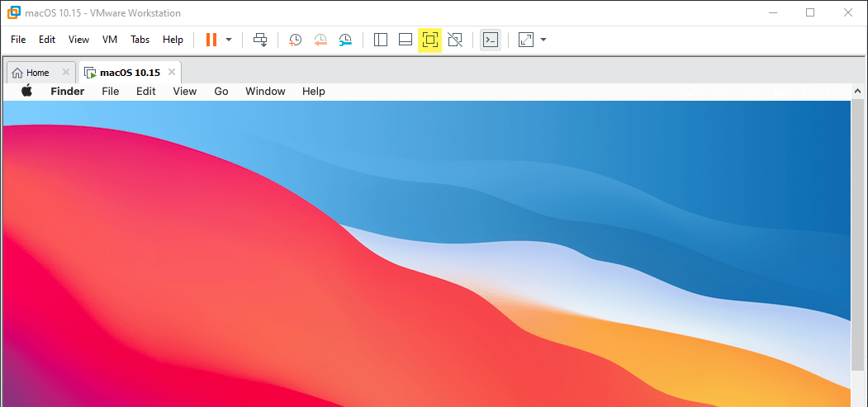Click the stretch guest display icon
Image resolution: width=868 pixels, height=407 pixels.
click(x=526, y=40)
